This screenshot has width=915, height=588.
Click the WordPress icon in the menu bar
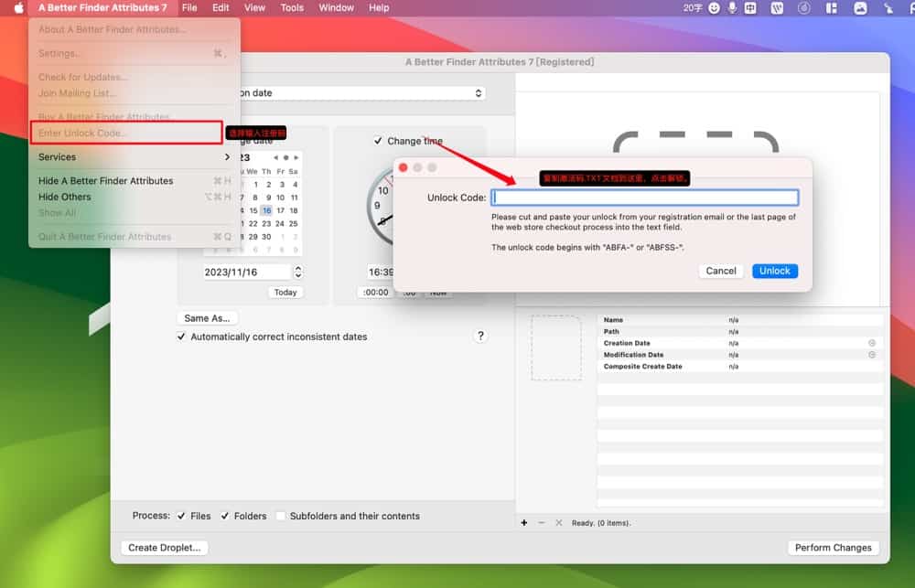point(776,7)
